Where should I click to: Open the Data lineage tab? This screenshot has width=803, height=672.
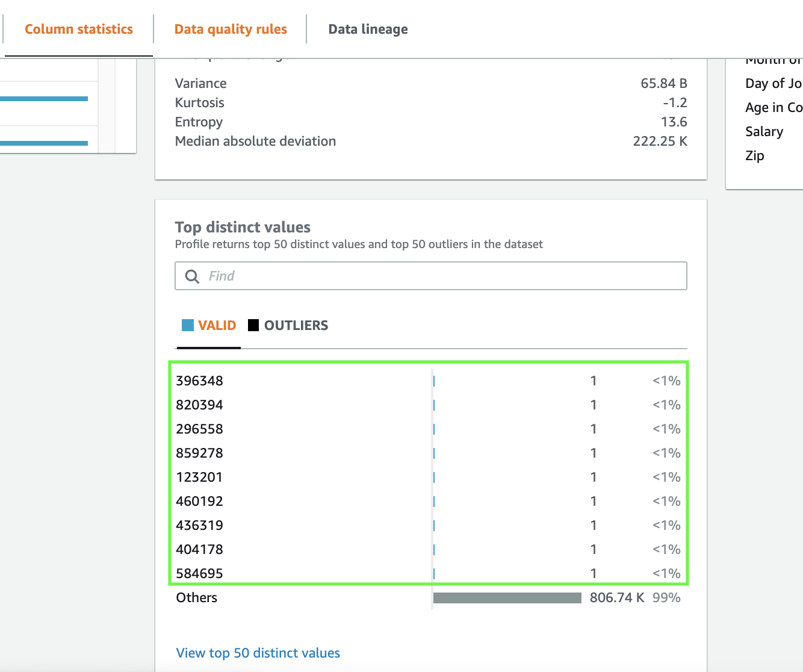tap(368, 29)
